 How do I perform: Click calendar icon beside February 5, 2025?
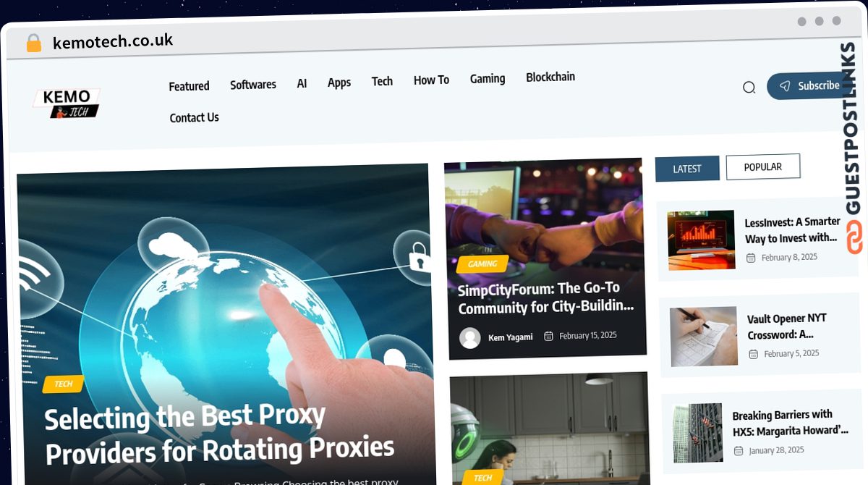pyautogui.click(x=753, y=354)
